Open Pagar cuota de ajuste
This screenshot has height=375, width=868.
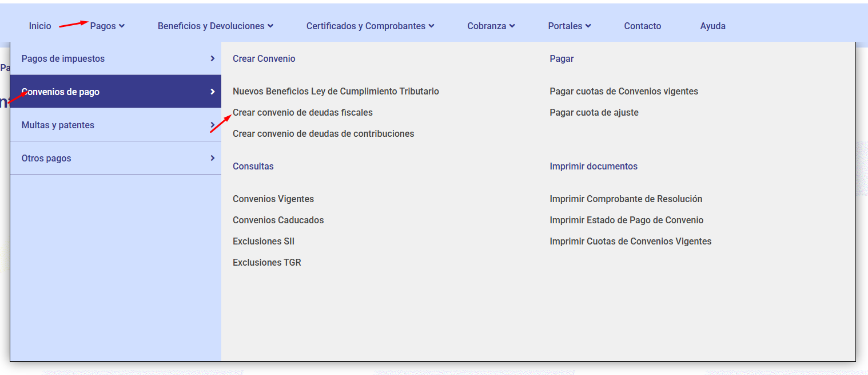tap(594, 112)
